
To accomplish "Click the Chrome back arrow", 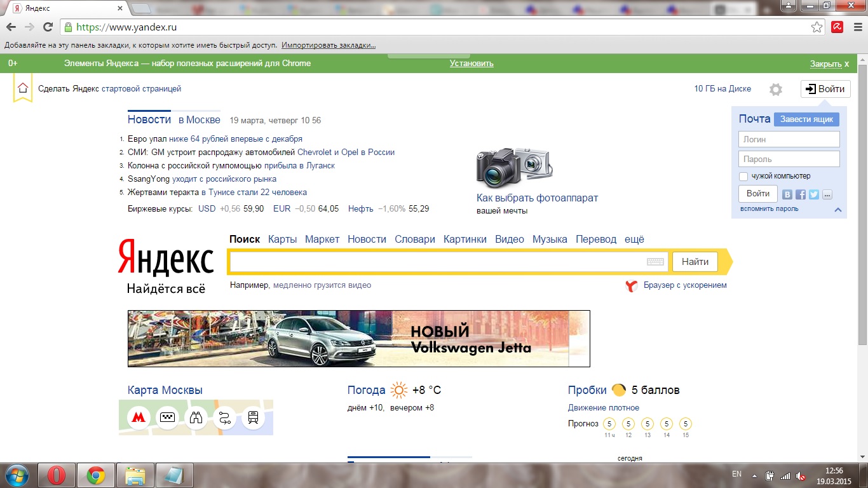I will click(x=11, y=27).
